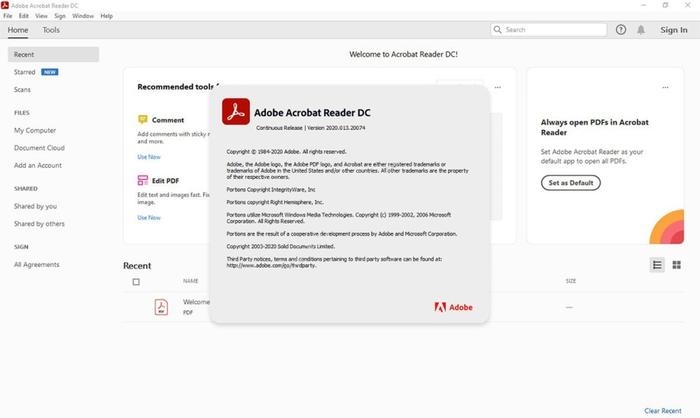Click the Acrobat logo in the About dialog
This screenshot has width=700, height=418.
click(x=236, y=111)
